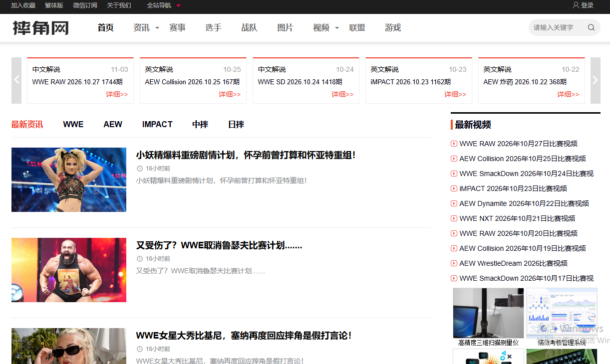
Task: Click play icon beside AEW Collision 10月19日 video
Action: (454, 248)
